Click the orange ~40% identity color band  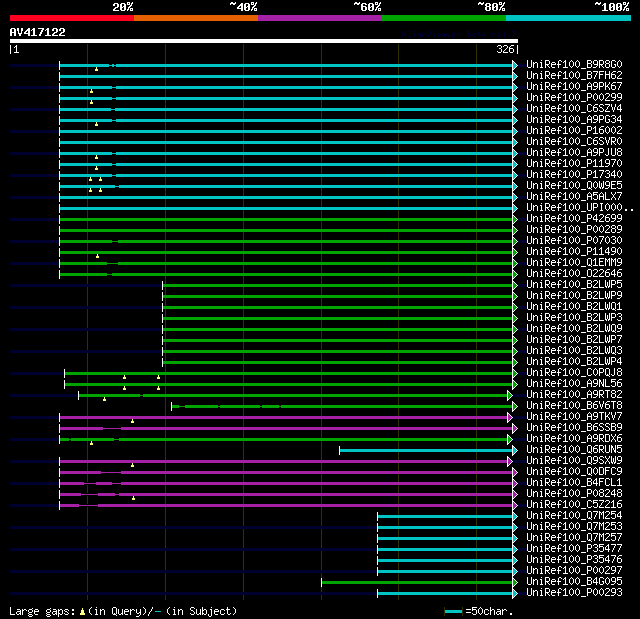(x=196, y=18)
